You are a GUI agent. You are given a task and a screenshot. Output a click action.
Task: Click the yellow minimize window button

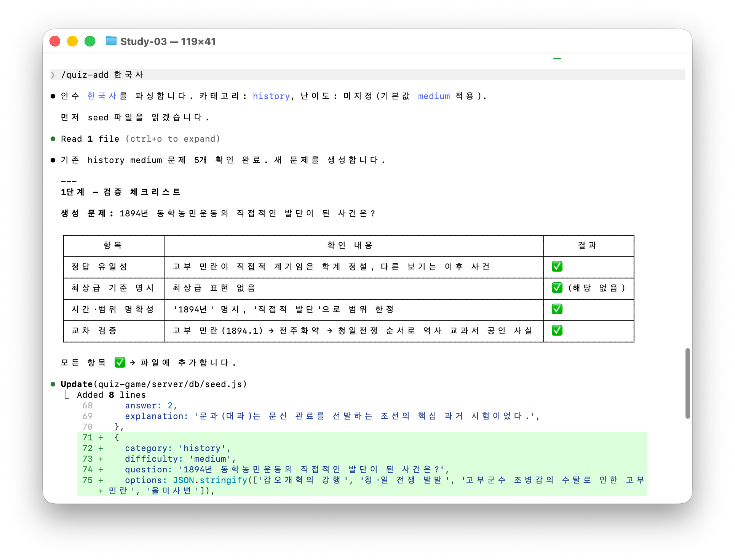[72, 41]
